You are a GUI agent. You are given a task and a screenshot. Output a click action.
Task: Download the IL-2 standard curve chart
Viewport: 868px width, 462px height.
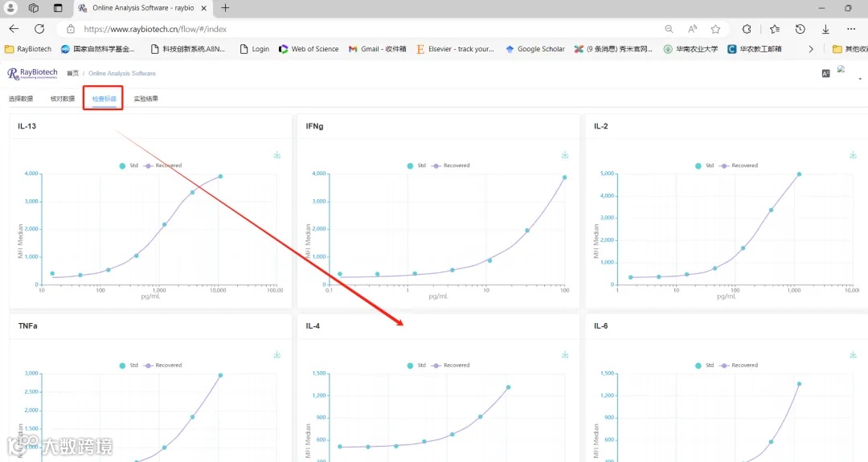point(853,155)
